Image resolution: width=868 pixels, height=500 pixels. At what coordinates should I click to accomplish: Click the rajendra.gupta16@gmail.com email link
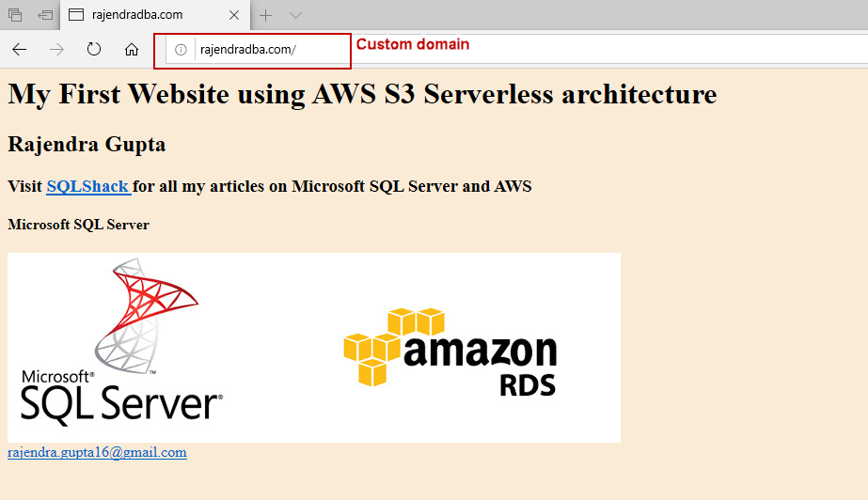pos(97,452)
